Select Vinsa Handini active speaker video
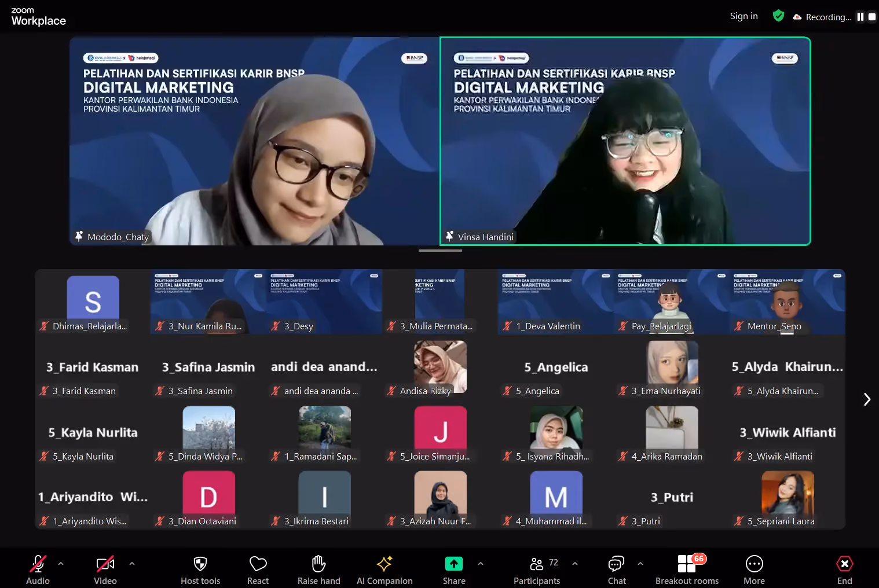This screenshot has height=588, width=879. pyautogui.click(x=625, y=141)
